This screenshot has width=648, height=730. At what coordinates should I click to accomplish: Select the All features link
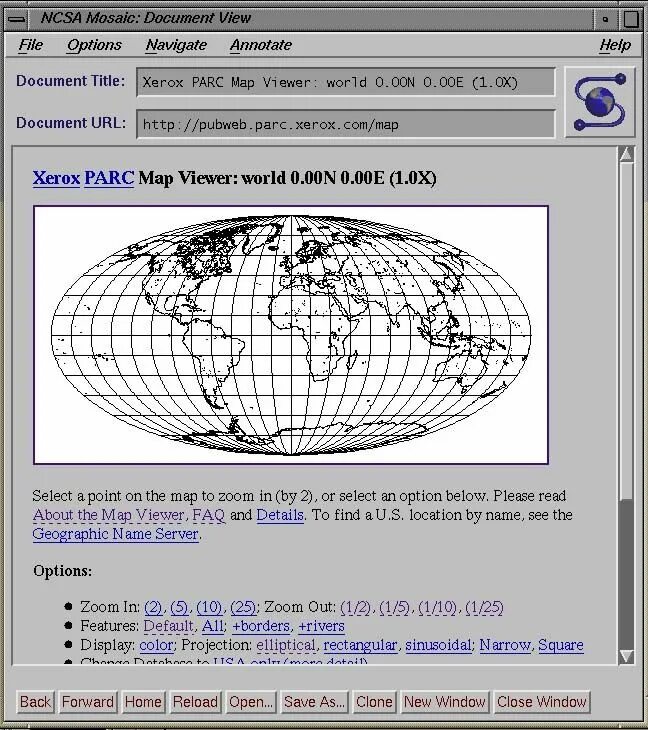pos(213,626)
